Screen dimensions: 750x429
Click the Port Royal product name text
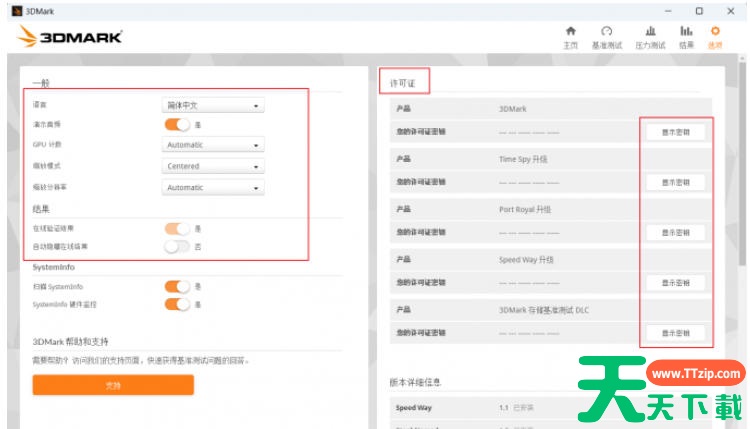(525, 209)
